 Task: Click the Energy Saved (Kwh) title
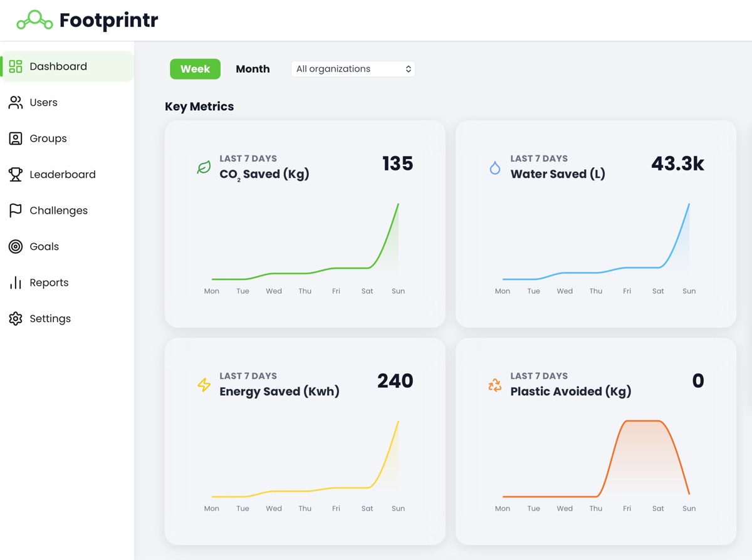point(279,391)
